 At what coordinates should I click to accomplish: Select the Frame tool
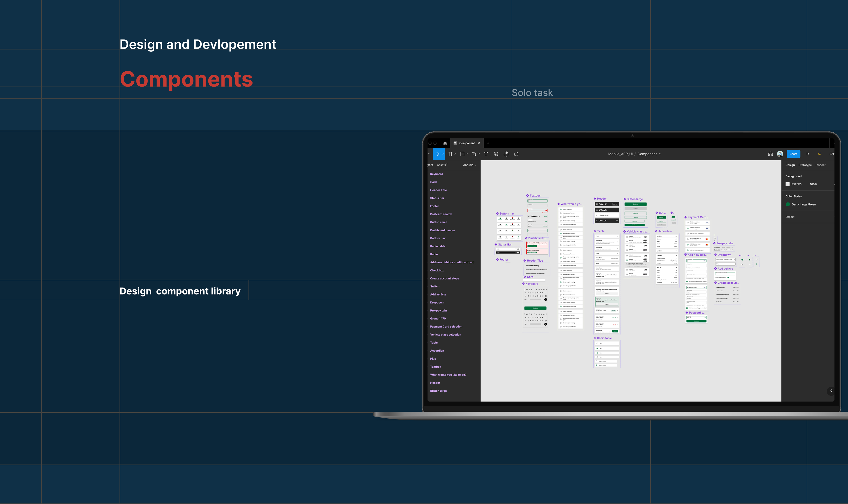(450, 154)
